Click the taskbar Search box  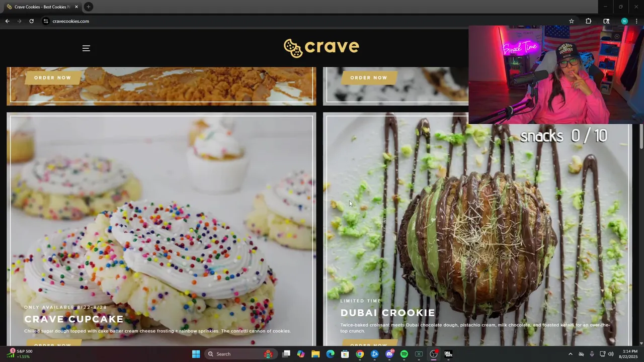(x=241, y=354)
